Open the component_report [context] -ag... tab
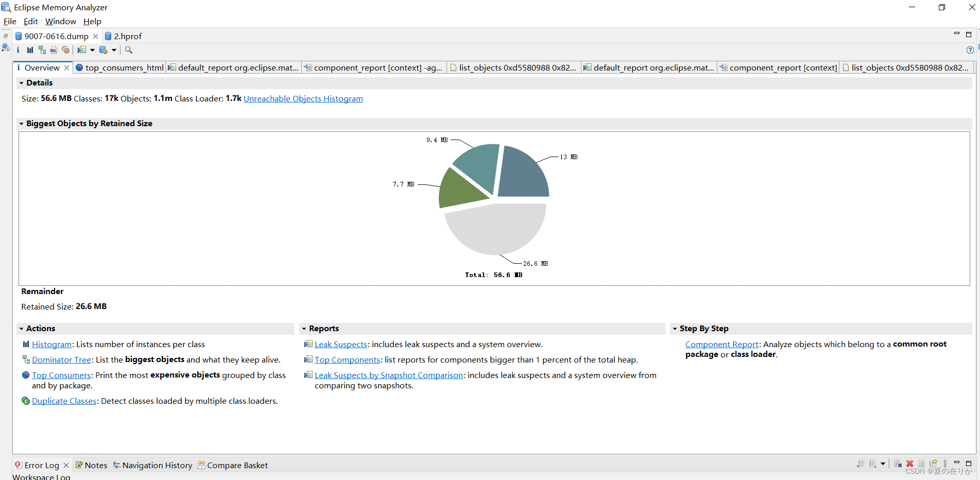The image size is (980, 480). pyautogui.click(x=373, y=67)
